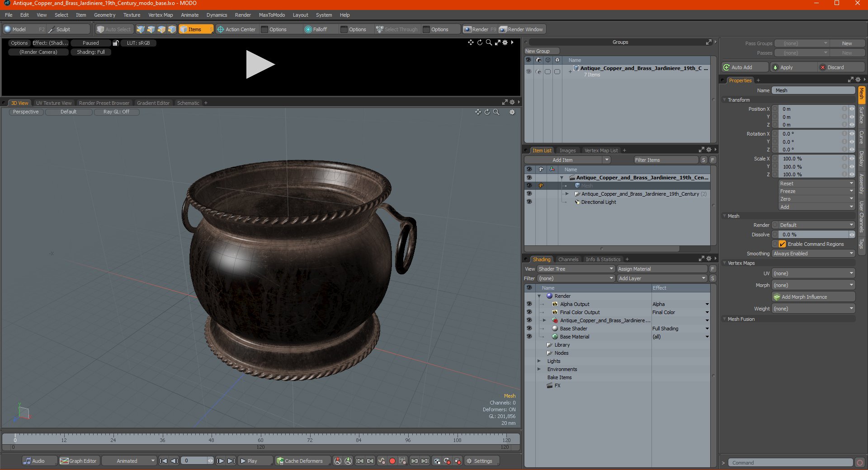This screenshot has width=868, height=470.
Task: Click the 3D viewport zoom magnifier icon
Action: [496, 112]
